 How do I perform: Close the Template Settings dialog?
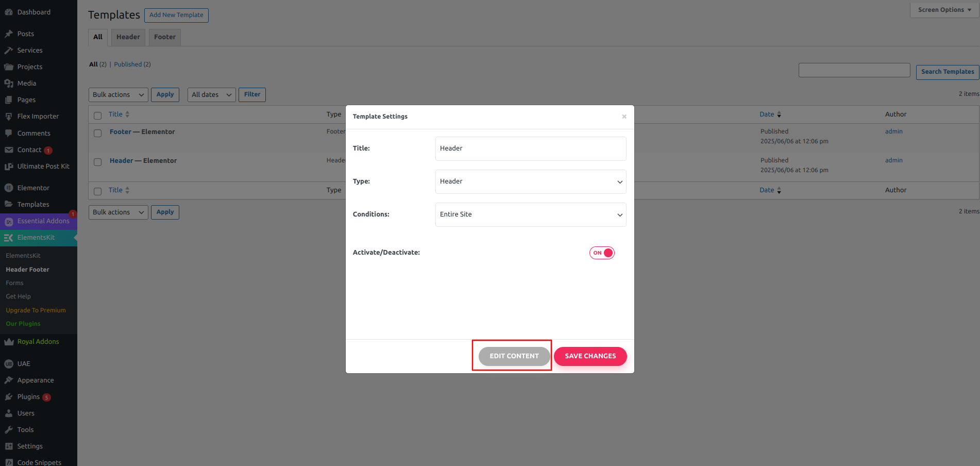[624, 116]
